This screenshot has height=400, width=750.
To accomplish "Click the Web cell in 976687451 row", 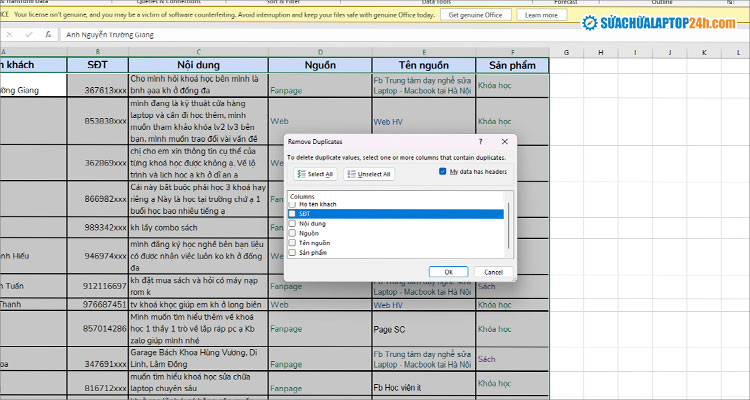I will 320,304.
